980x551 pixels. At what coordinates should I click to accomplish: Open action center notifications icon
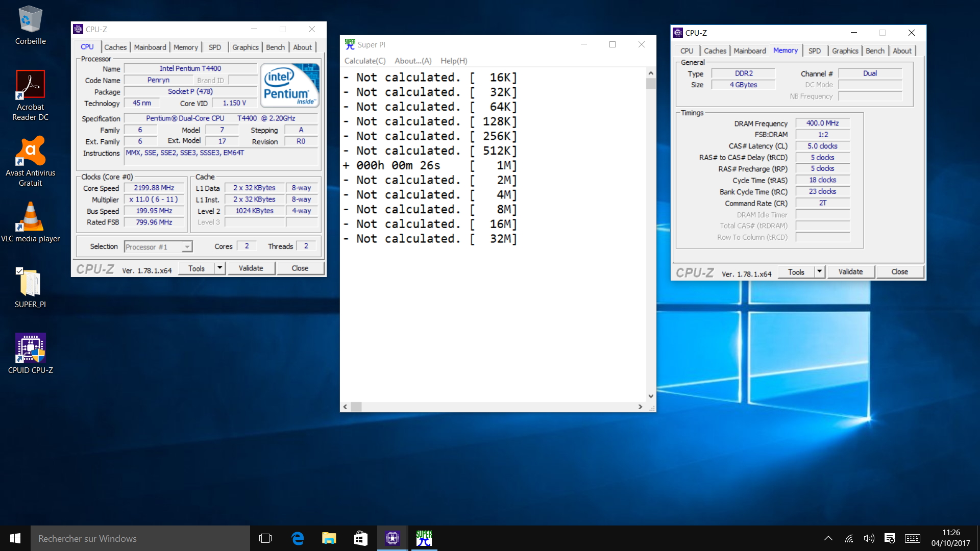click(890, 538)
